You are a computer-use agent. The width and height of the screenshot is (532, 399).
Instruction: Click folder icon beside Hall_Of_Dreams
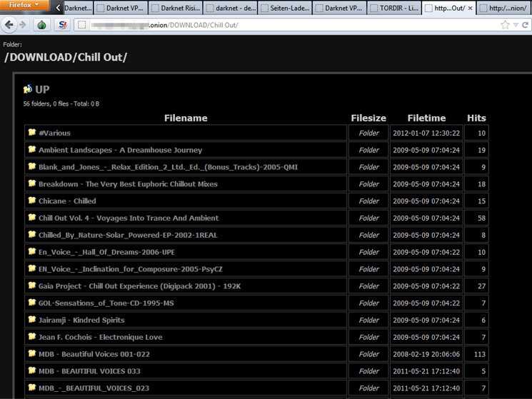32,251
